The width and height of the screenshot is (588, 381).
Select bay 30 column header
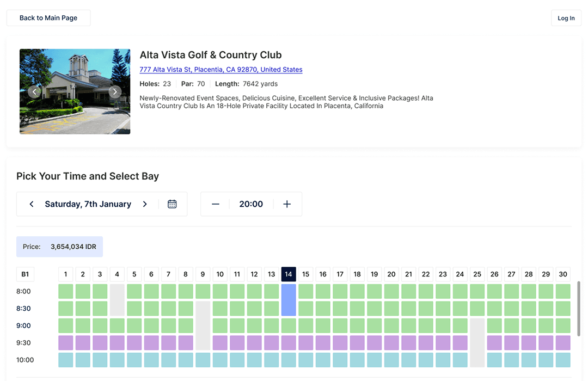click(563, 274)
